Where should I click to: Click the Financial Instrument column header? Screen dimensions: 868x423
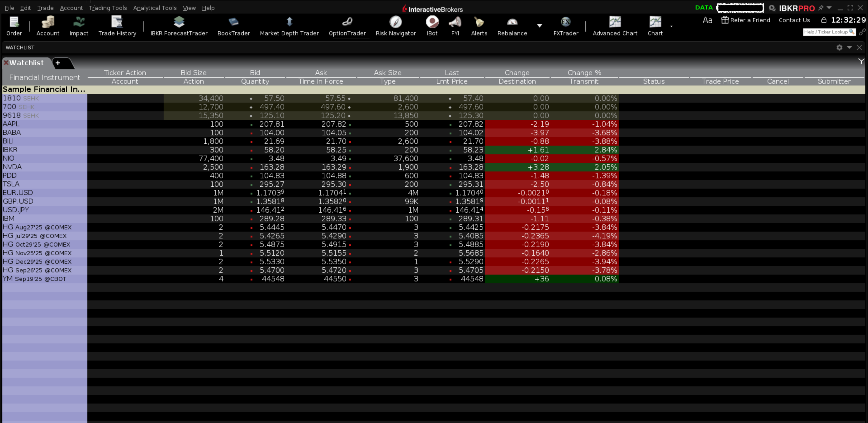pos(45,78)
